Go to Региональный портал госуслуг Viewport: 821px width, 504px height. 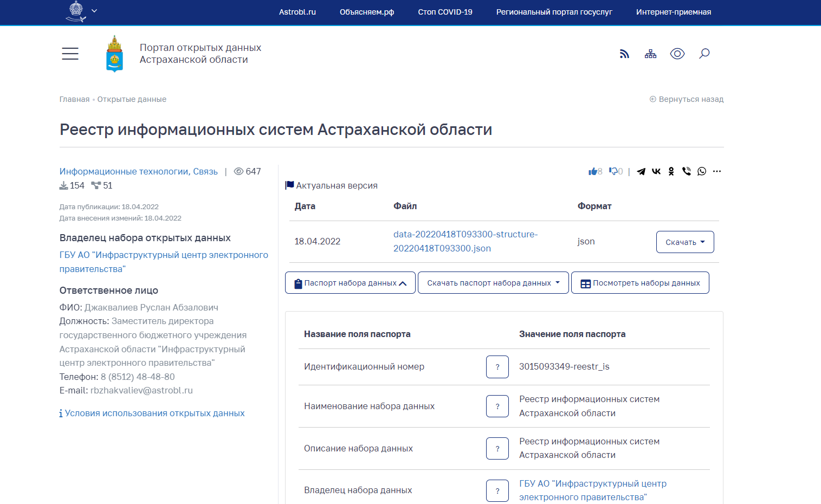point(554,12)
